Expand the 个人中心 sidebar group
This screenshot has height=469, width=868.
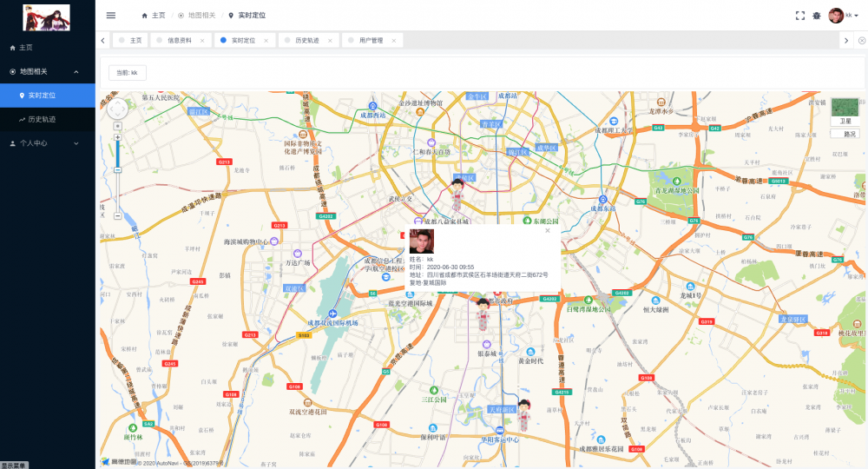[x=48, y=142]
